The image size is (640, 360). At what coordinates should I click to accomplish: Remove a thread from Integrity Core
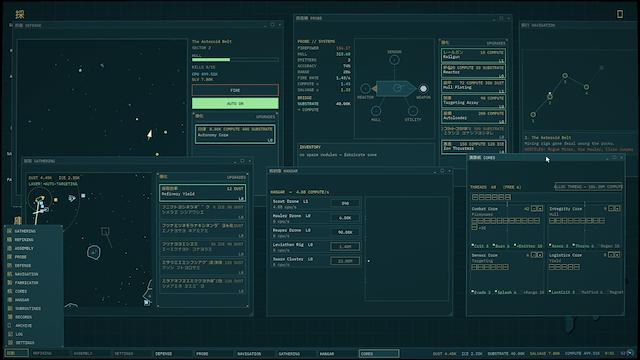(x=611, y=209)
